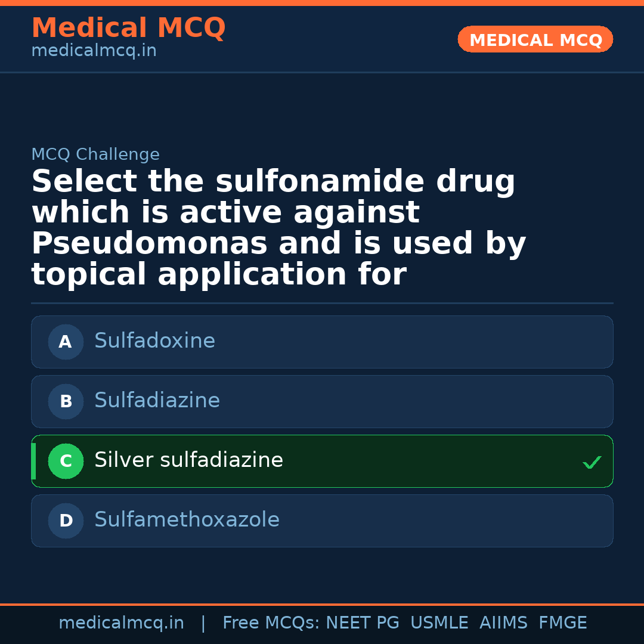Viewport: 644px width, 644px height.
Task: Select the letter A option circle
Action: tap(66, 342)
